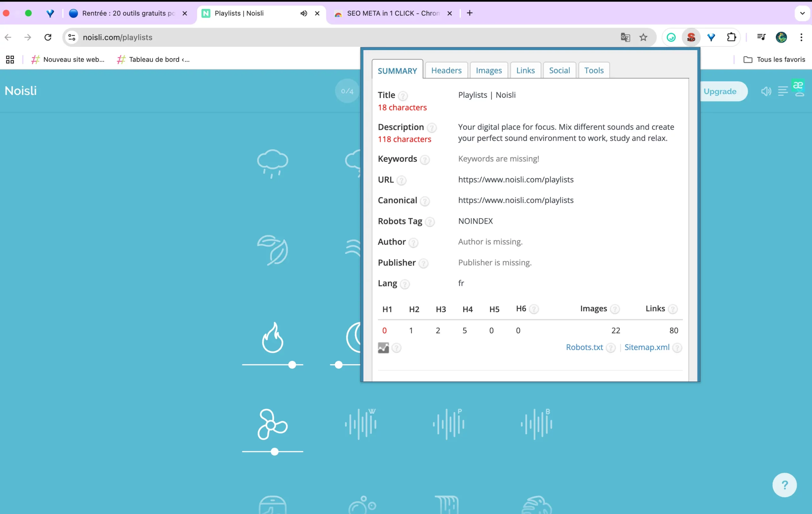Toggle the leaves sound icon
This screenshot has height=514, width=812.
[272, 250]
